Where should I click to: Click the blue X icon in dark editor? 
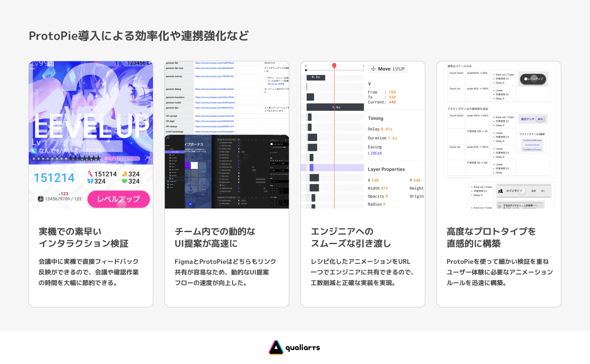[190, 204]
